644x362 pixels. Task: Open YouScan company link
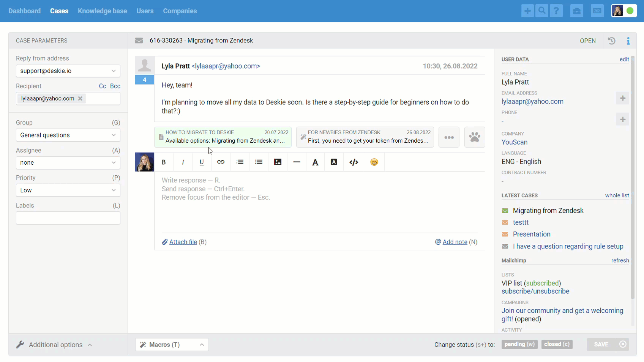coord(515,142)
